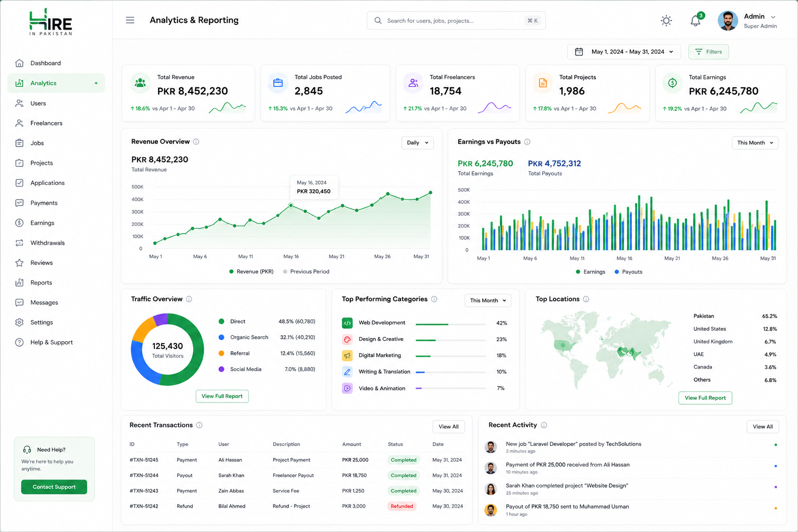
Task: Open the Daily interval dropdown
Action: pos(418,143)
